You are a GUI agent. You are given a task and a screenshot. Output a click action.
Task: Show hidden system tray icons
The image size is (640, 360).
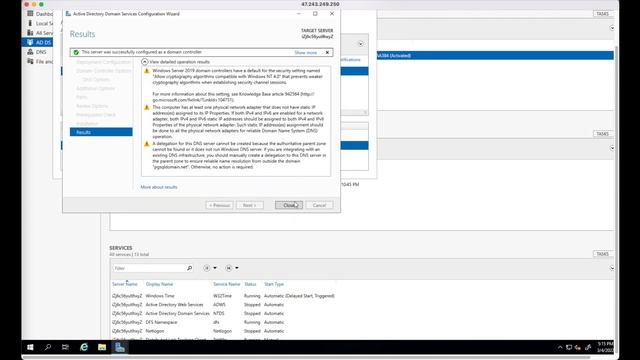tap(560, 347)
